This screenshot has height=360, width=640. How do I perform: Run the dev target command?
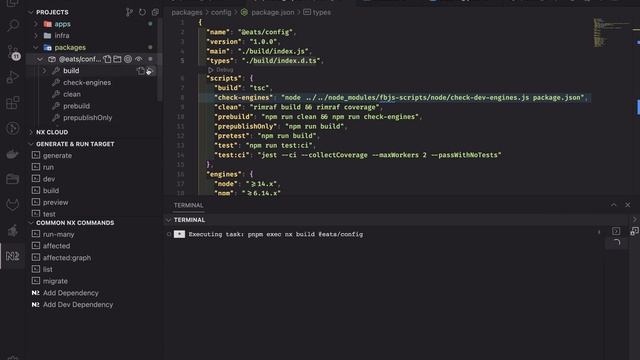pos(49,179)
